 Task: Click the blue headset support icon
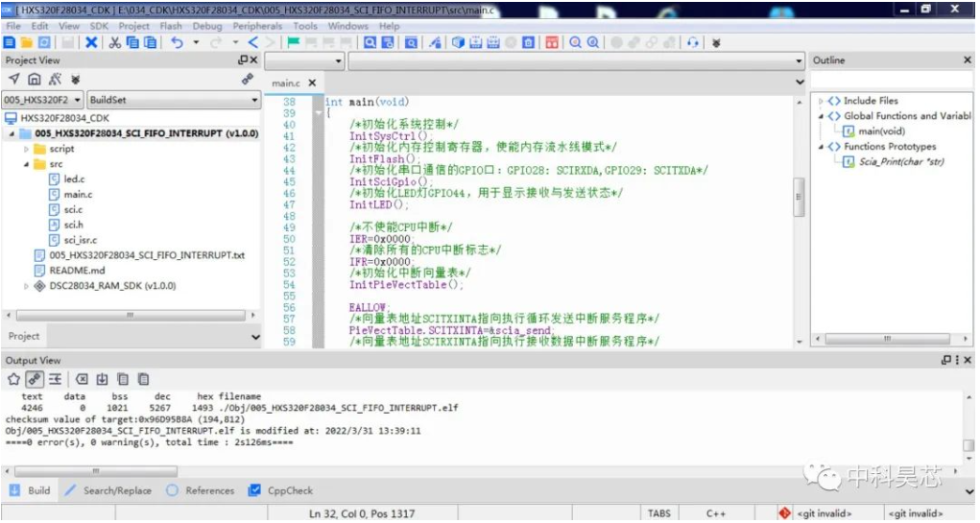click(692, 42)
